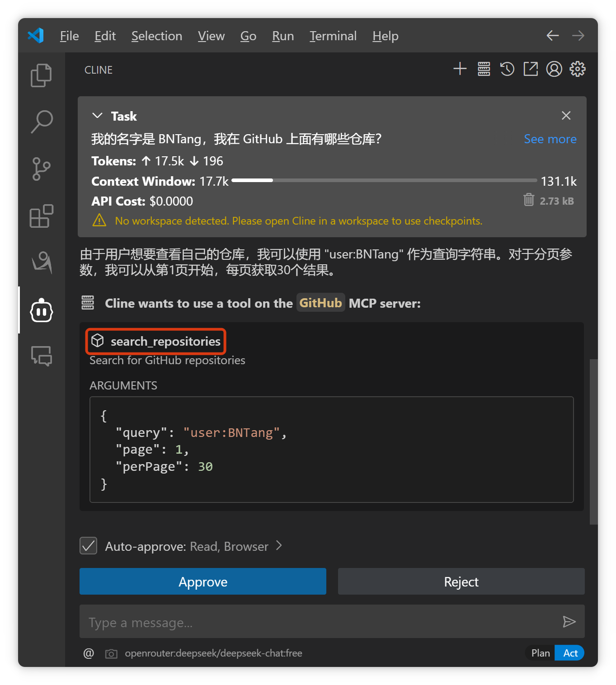Switch to Act mode
The width and height of the screenshot is (616, 685).
570,653
